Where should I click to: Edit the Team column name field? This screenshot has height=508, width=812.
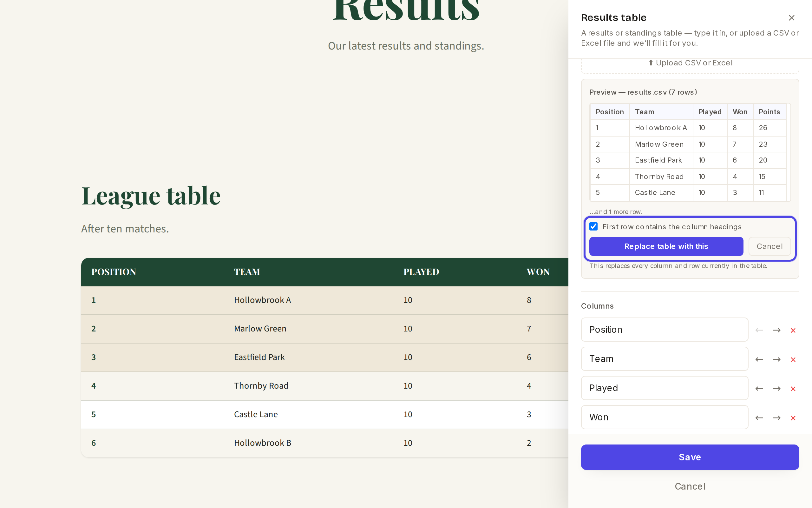tap(665, 359)
